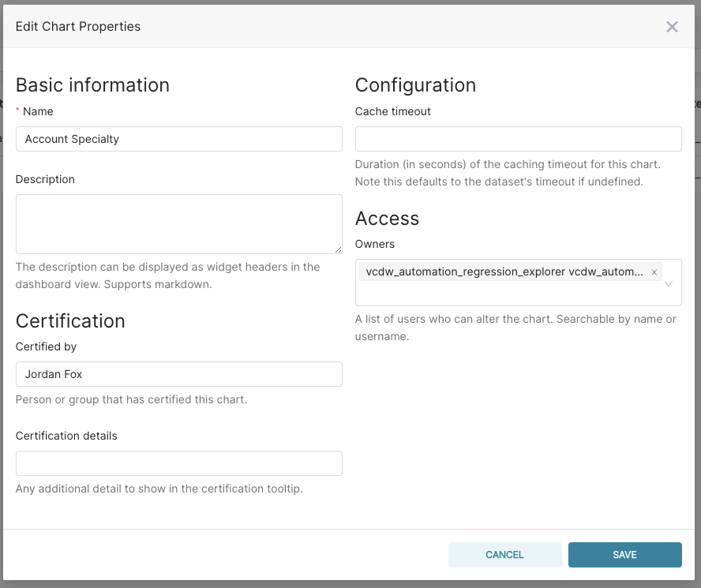This screenshot has height=588, width=701.
Task: Click the Certification details label
Action: pyautogui.click(x=66, y=436)
